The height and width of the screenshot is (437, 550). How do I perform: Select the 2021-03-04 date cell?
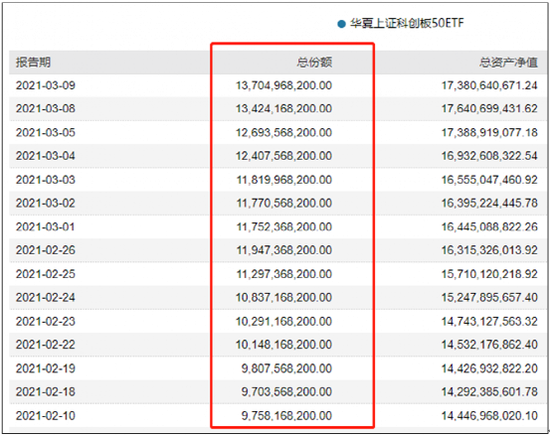point(46,156)
